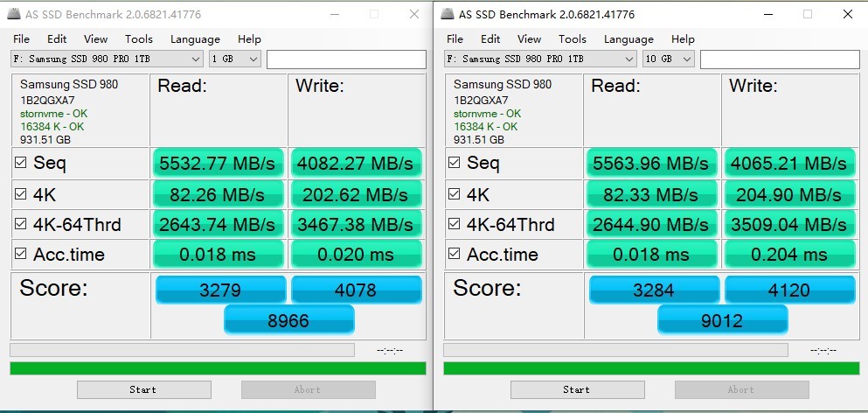Open the Edit menu in the right window

point(490,38)
